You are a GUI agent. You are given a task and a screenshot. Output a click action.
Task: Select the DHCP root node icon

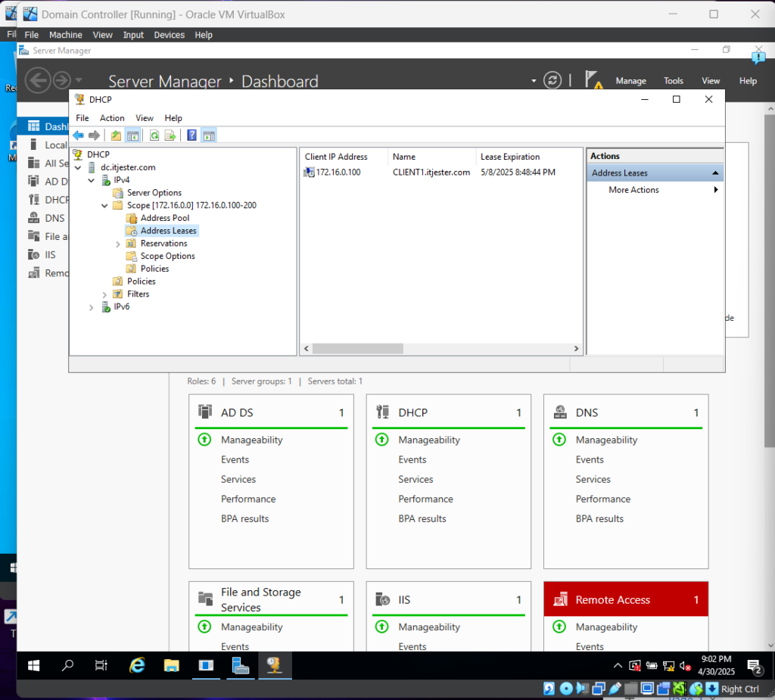coord(78,154)
